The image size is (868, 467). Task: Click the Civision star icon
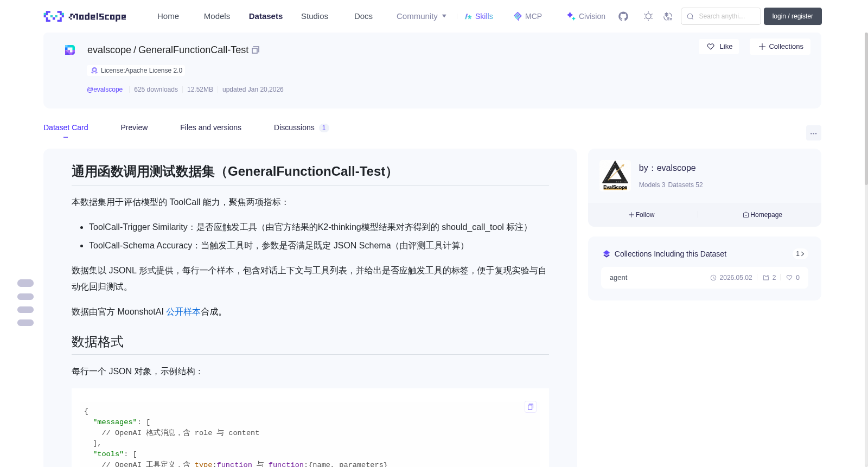click(571, 16)
